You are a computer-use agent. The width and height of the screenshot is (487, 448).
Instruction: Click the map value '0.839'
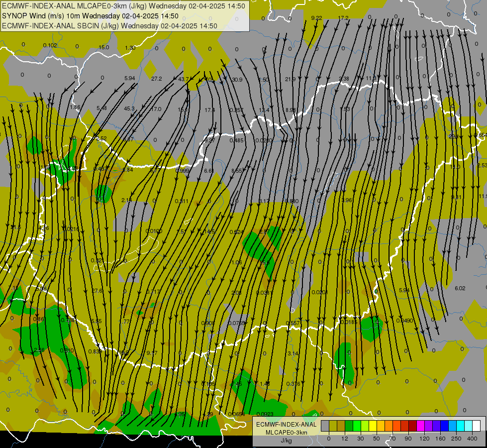95,351
